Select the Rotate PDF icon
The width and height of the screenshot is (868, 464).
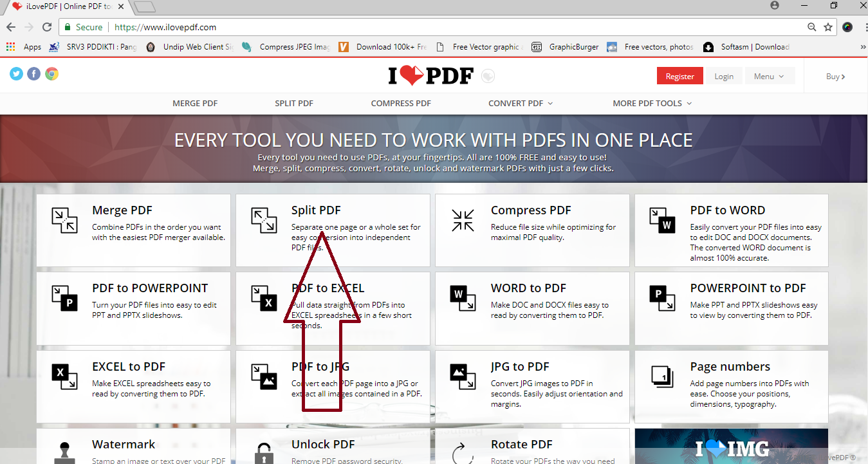pos(463,453)
